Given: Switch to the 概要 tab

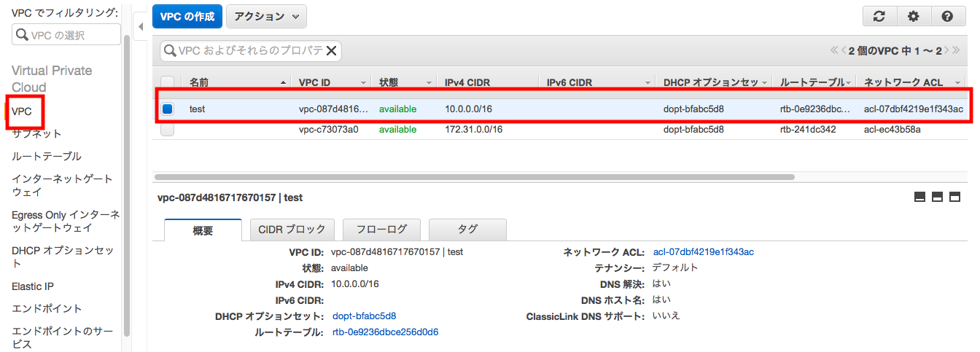Looking at the screenshot, I should [203, 230].
